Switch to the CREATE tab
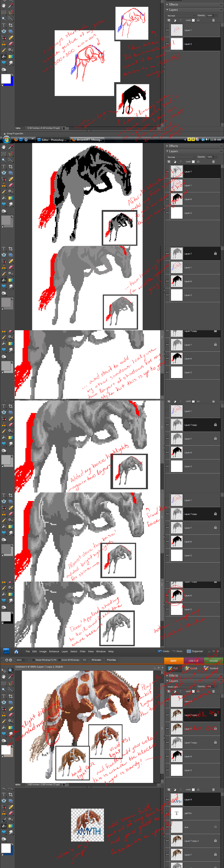Screen dimensions: 224x868 [x=194, y=661]
